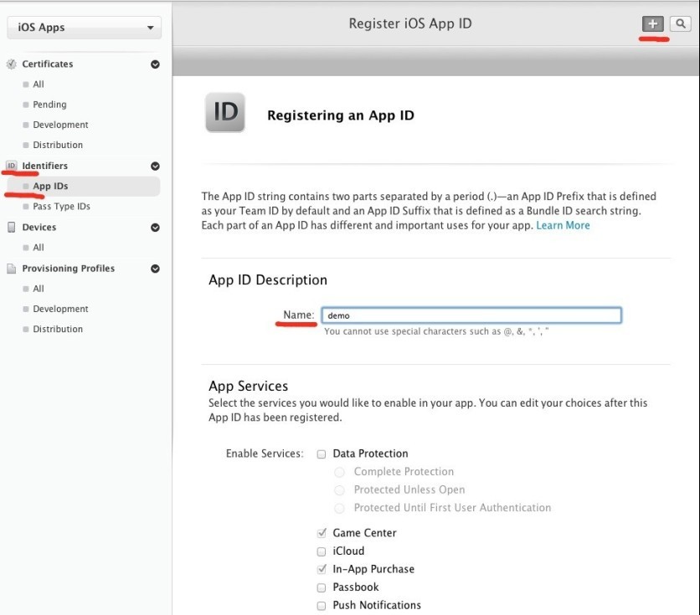Collapse the Devices section chevron
The width and height of the screenshot is (700, 615).
[155, 228]
